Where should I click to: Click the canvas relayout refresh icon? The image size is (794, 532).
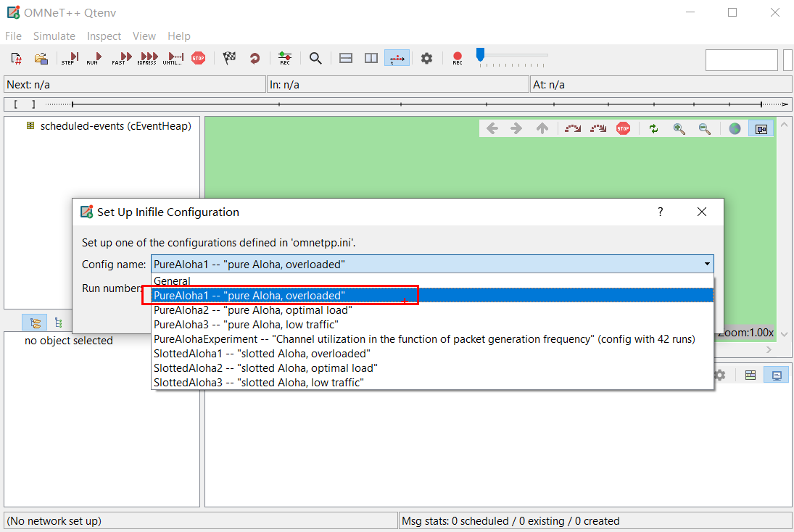(x=654, y=128)
